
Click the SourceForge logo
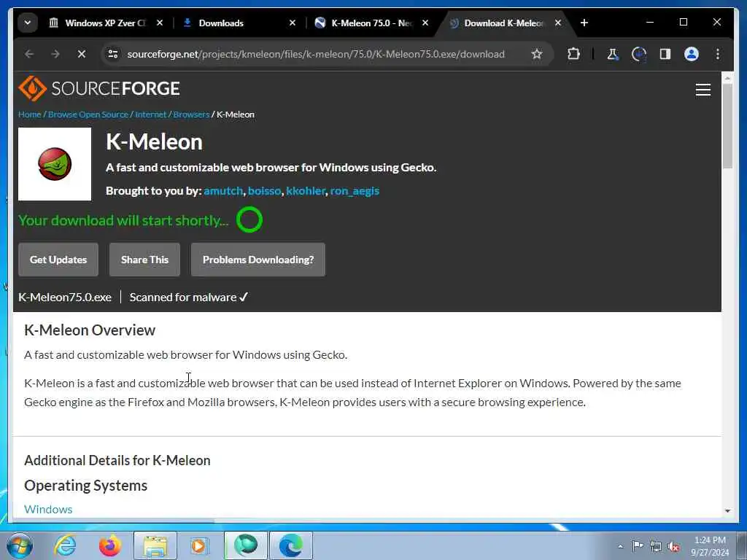point(99,88)
